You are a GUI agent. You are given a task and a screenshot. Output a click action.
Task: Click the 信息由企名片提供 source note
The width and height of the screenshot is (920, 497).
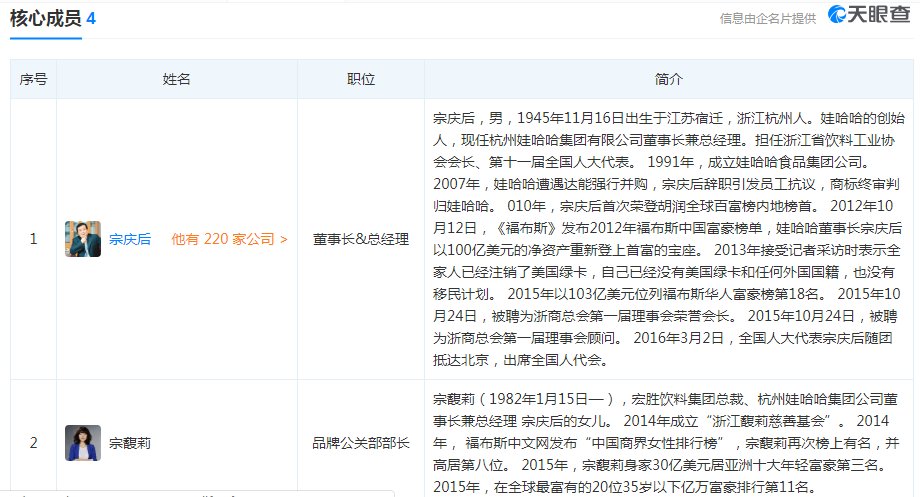(767, 19)
